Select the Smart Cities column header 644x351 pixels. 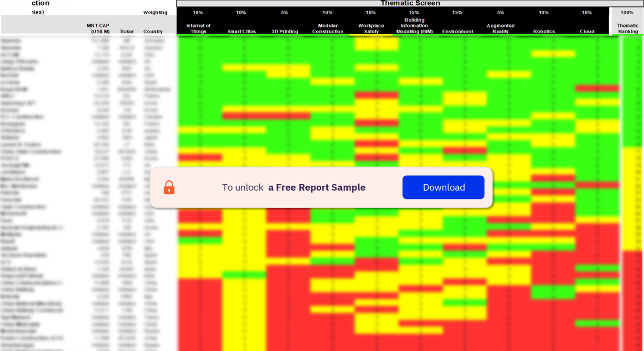point(242,31)
